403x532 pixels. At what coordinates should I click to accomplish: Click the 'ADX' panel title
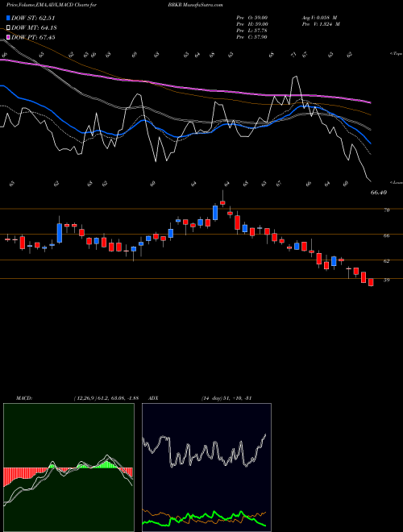(x=153, y=398)
